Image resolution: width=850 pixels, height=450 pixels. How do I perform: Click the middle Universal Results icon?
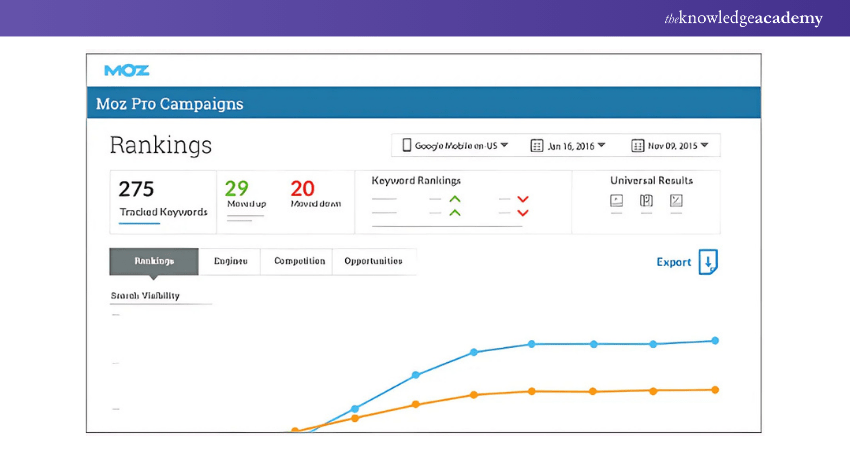[x=646, y=201]
